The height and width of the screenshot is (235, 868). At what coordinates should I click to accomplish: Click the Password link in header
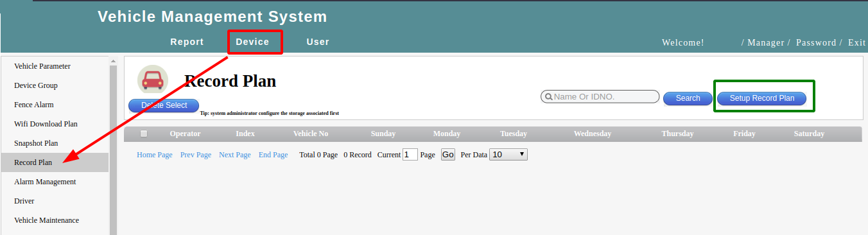tap(816, 42)
